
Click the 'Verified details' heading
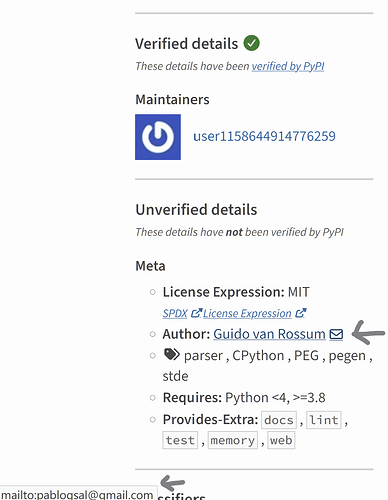[x=187, y=44]
